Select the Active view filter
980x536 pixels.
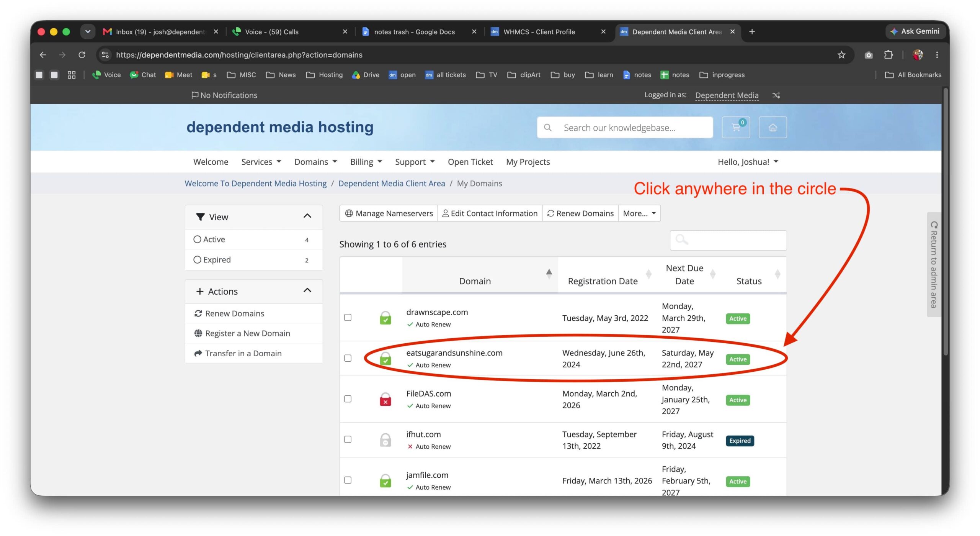pos(253,239)
